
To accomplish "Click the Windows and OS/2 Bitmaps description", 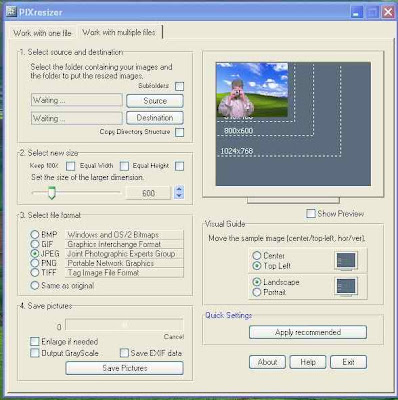I will [x=125, y=235].
